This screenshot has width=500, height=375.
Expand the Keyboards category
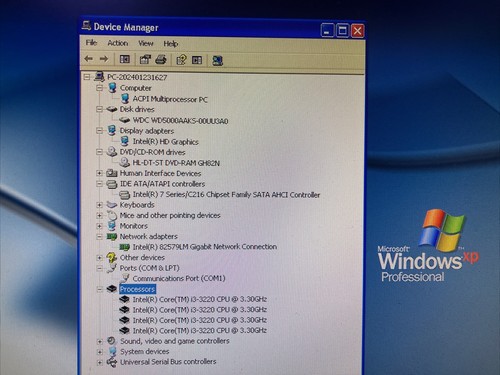point(99,205)
